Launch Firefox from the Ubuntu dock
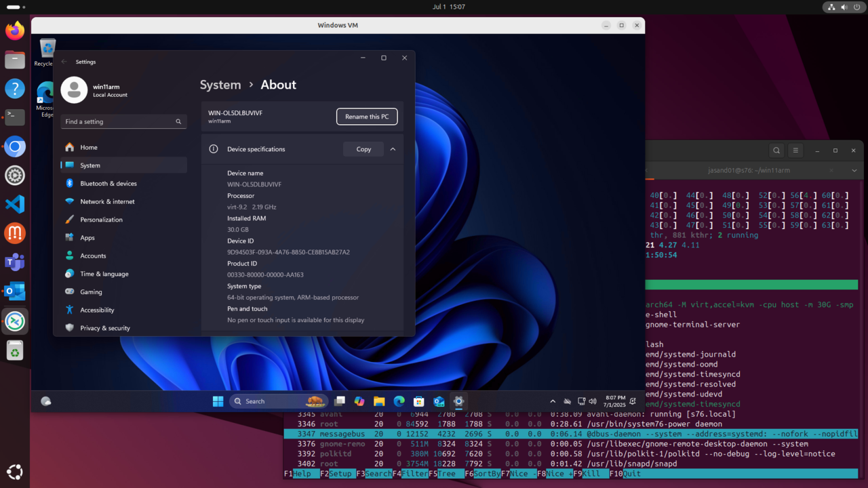 coord(14,30)
